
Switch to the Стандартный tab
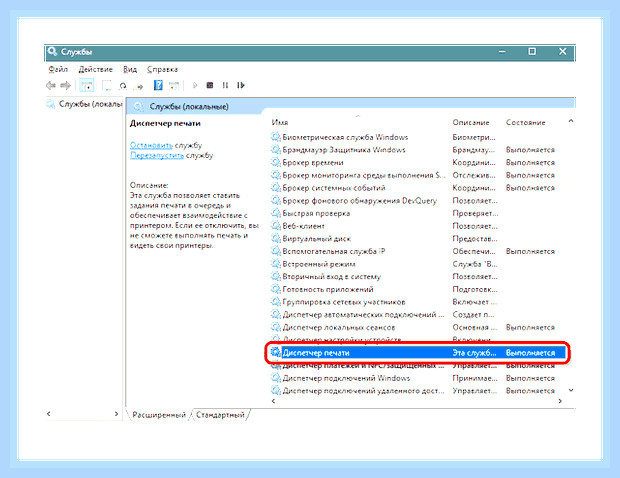click(220, 415)
